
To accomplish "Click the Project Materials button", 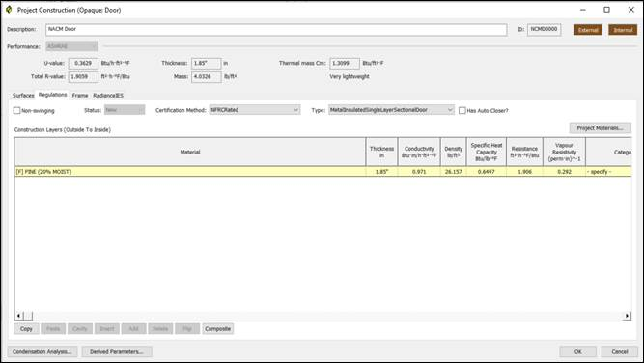I will click(600, 128).
